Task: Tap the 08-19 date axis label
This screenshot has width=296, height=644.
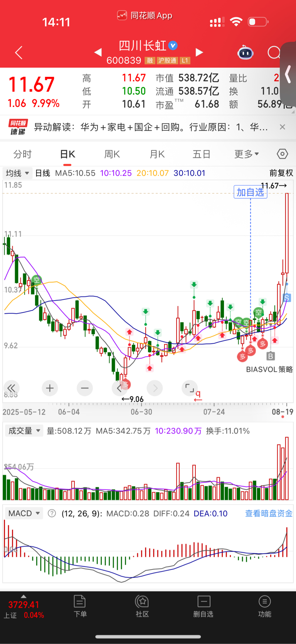Action: point(283,412)
